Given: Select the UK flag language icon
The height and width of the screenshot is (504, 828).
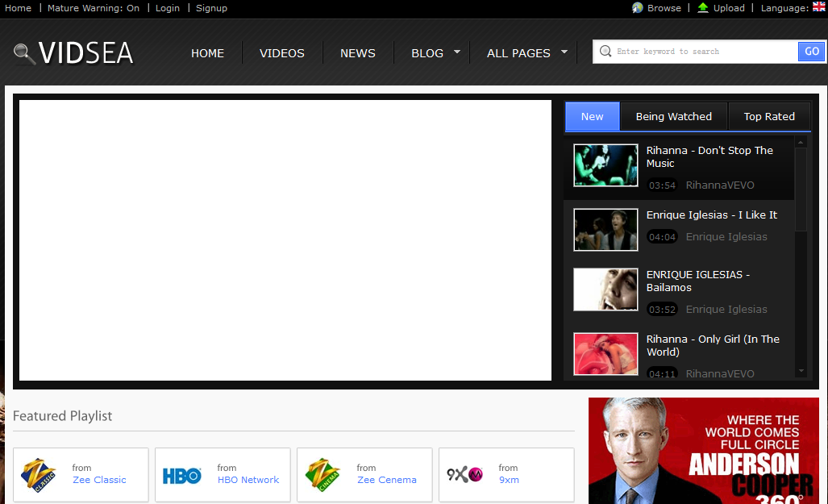Looking at the screenshot, I should 819,7.
